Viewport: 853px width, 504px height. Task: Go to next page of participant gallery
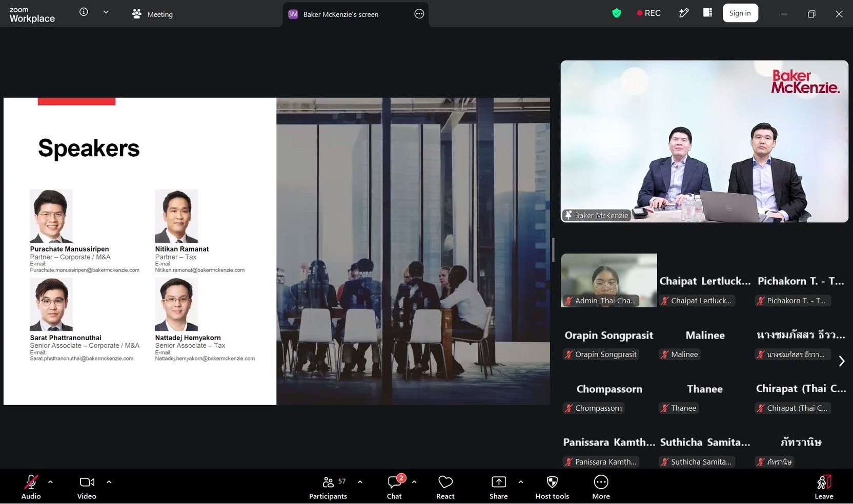point(841,361)
